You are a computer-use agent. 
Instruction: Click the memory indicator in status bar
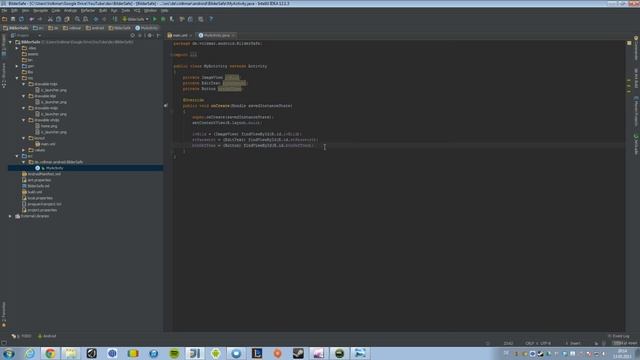click(624, 343)
